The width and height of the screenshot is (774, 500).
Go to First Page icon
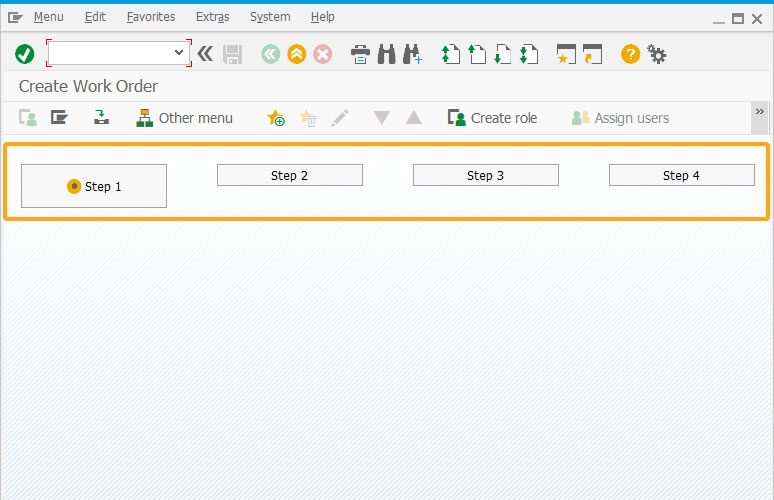tap(451, 54)
